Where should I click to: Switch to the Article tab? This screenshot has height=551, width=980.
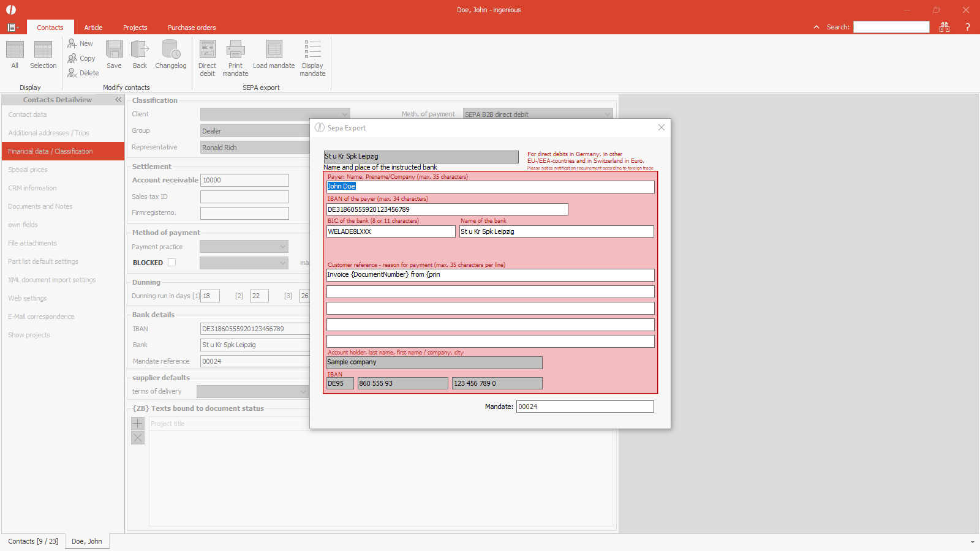pos(93,28)
